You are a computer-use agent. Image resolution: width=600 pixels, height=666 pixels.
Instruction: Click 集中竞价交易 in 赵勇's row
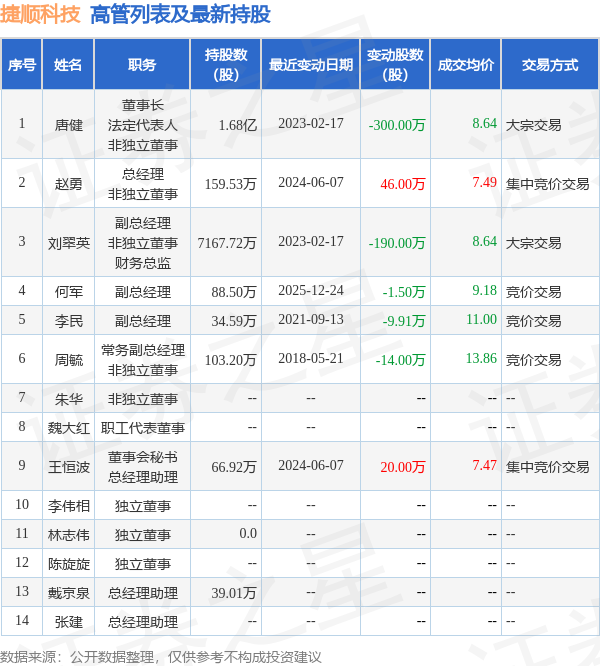pyautogui.click(x=547, y=183)
